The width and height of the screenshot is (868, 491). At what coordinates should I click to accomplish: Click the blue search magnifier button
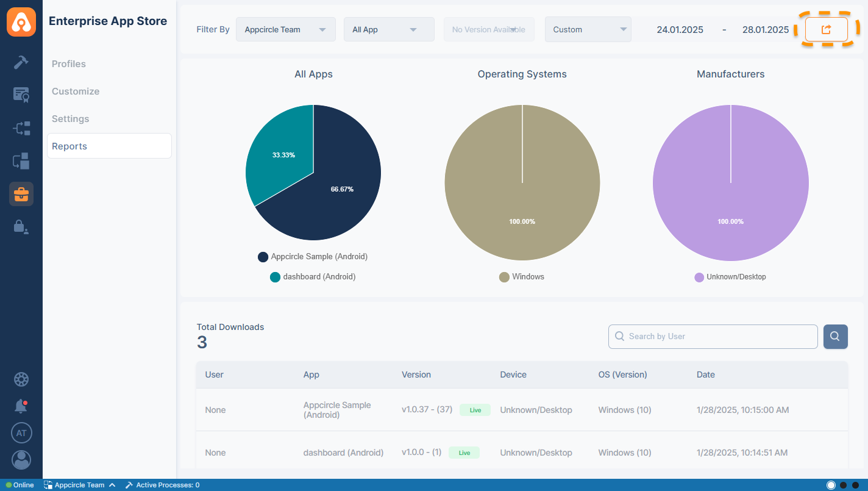[x=835, y=336]
